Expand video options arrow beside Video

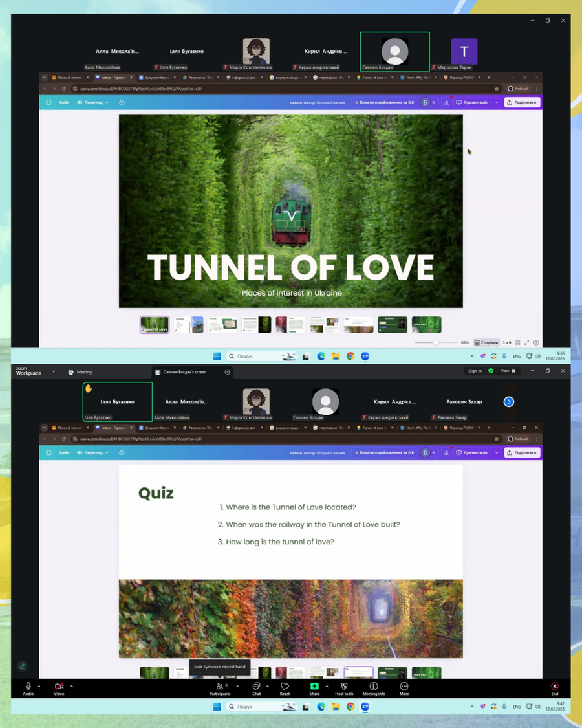(71, 686)
